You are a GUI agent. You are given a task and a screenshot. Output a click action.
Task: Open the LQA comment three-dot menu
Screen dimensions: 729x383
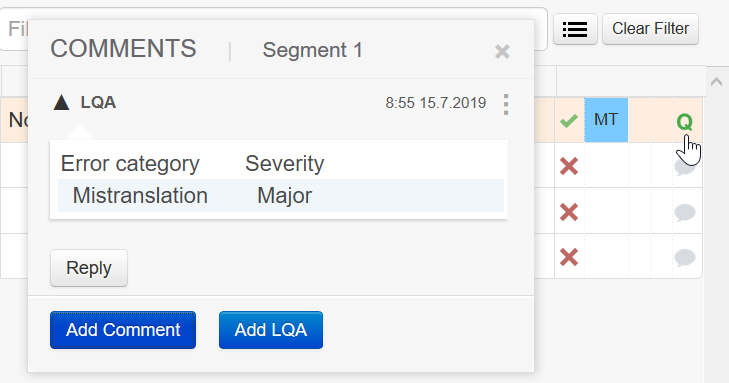[x=506, y=104]
